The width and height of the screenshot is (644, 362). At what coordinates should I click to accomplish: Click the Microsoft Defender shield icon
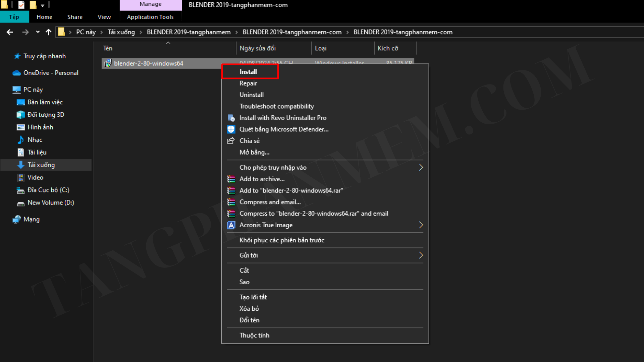click(x=231, y=129)
